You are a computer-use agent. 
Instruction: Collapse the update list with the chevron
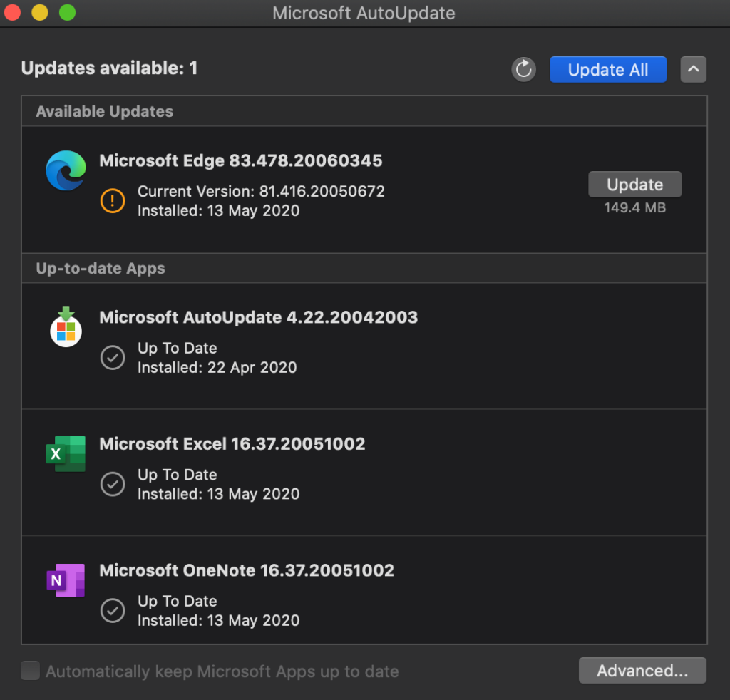click(693, 70)
